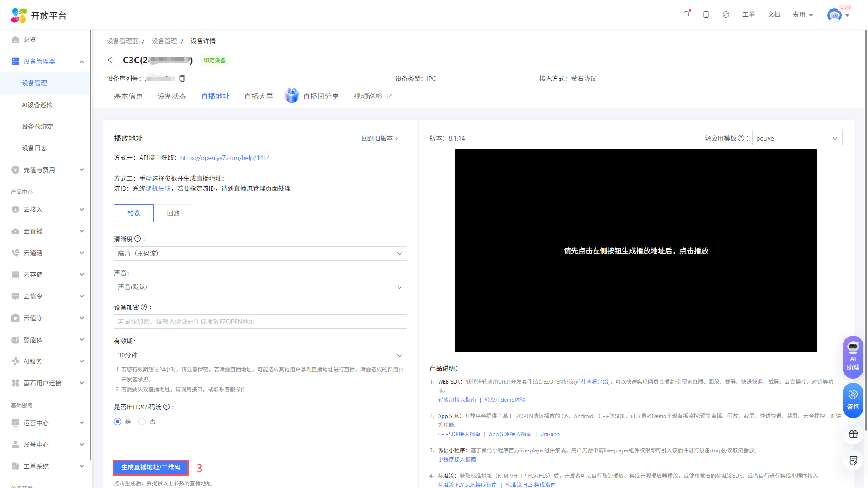868x488 pixels.
Task: Click the 设备加密 verification code field
Action: (x=260, y=322)
